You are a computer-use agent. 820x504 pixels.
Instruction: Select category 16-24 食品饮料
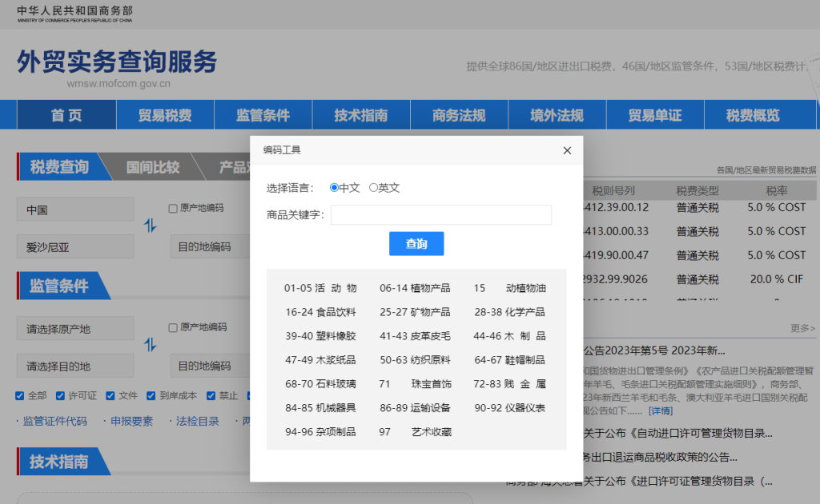click(320, 312)
